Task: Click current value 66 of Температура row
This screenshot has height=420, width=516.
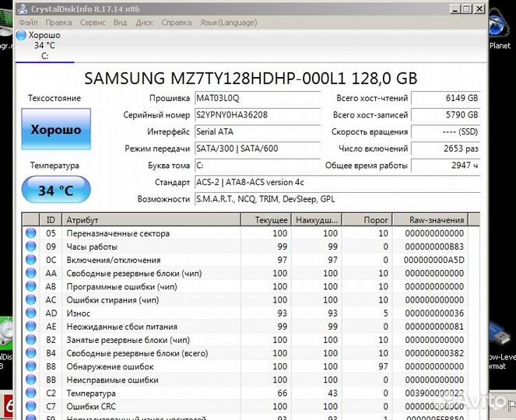Action: tap(282, 393)
